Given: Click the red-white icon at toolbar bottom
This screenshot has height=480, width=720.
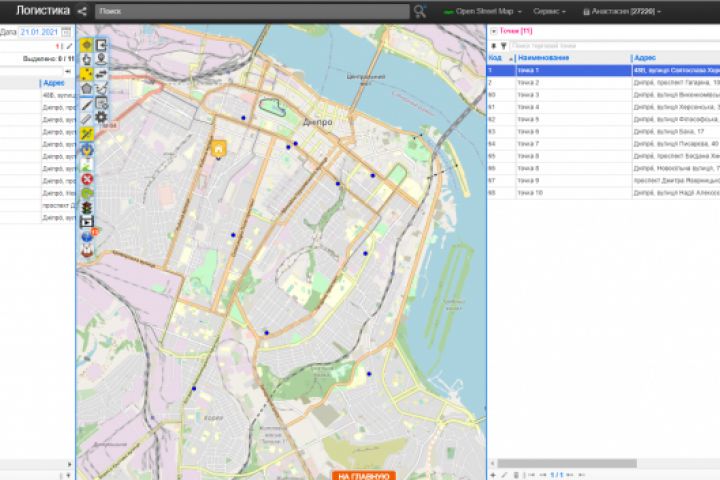Looking at the screenshot, I should [x=87, y=251].
